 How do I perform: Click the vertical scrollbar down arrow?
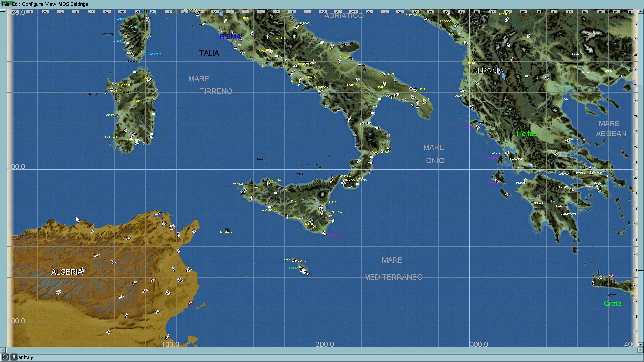tap(641, 344)
